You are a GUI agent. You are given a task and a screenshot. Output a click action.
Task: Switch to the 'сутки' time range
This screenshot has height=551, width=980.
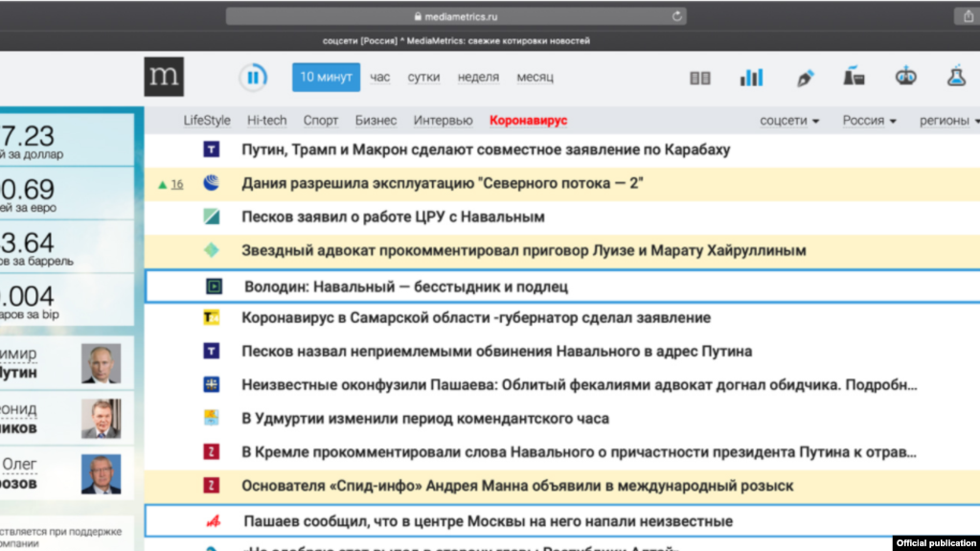pos(423,77)
